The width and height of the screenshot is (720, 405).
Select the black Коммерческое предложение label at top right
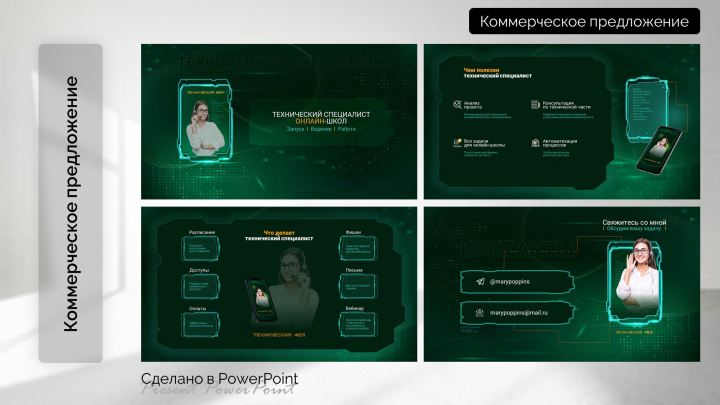pyautogui.click(x=584, y=21)
